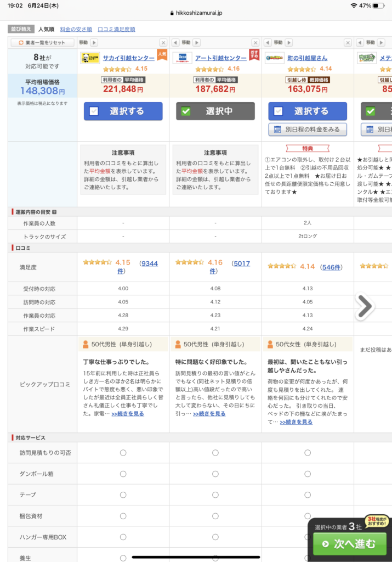The image size is (392, 562).
Task: Open アート引越センター company link
Action: (x=221, y=58)
